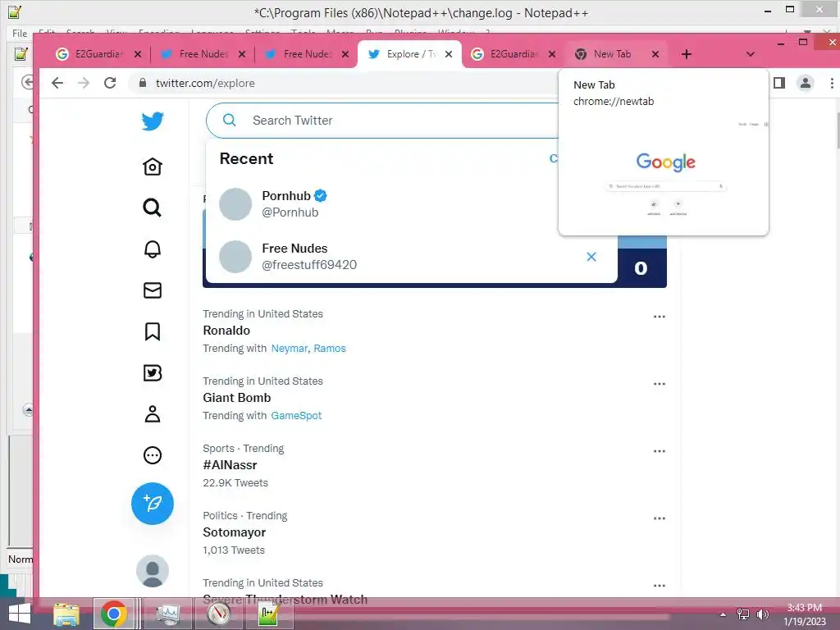Open the #AlNassr trend
Viewport: 840px width, 630px height.
(230, 465)
